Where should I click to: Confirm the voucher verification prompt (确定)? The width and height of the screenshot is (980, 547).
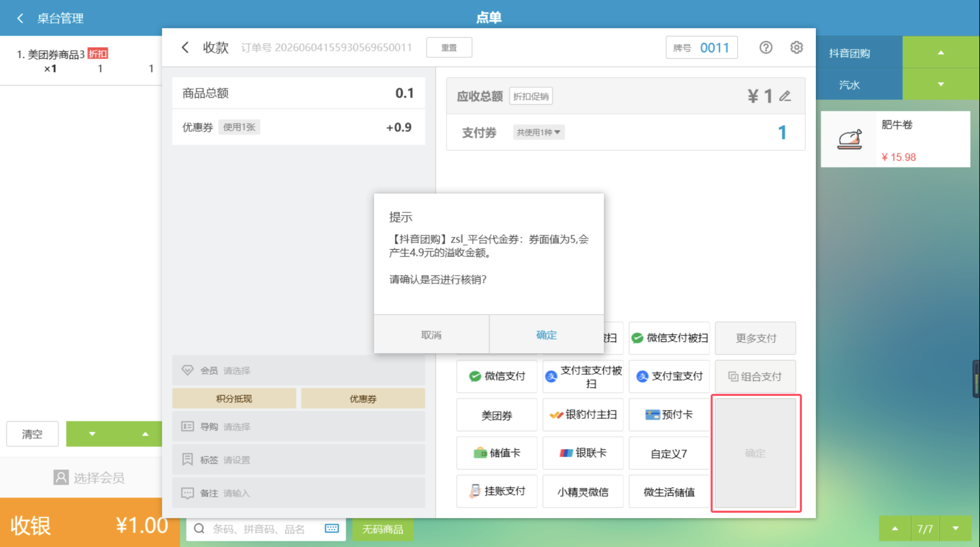pos(546,334)
